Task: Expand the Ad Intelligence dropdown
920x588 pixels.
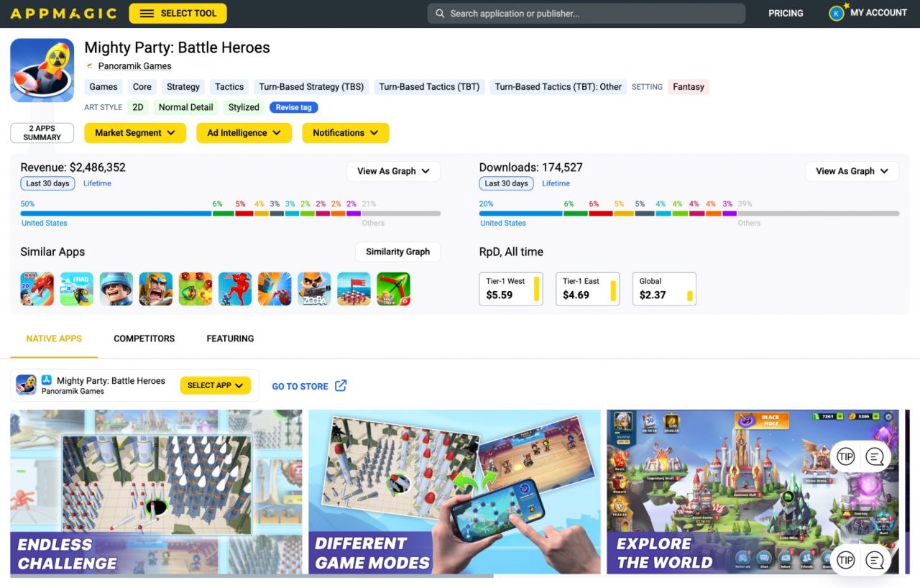Action: click(x=244, y=133)
